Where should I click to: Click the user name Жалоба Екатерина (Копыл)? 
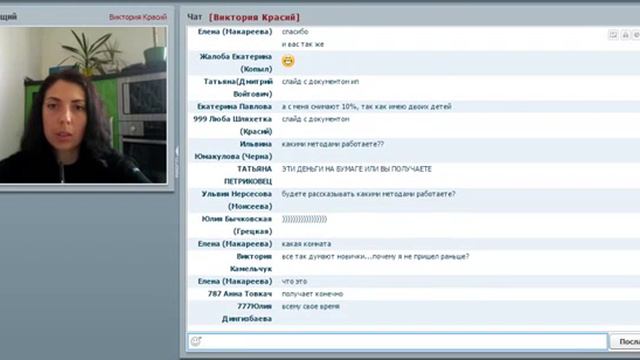236,63
